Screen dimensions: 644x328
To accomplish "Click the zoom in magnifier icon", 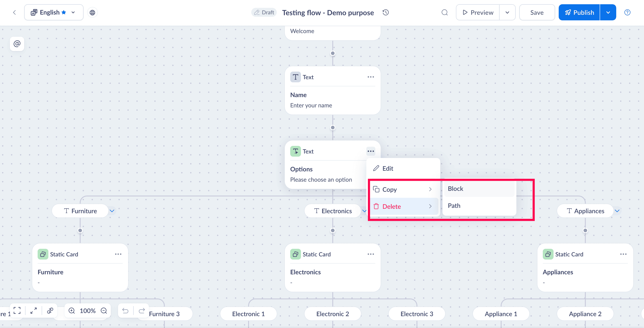I will tap(72, 311).
